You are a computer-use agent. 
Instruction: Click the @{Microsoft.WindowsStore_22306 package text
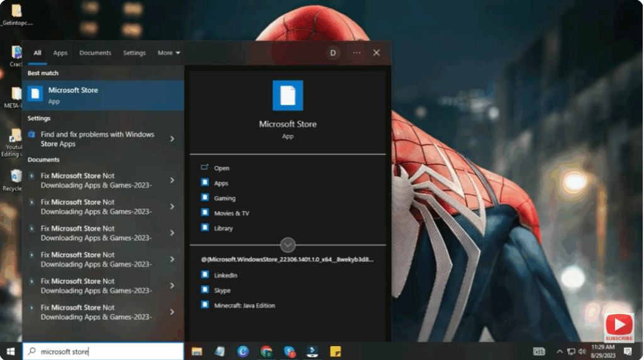pyautogui.click(x=287, y=259)
